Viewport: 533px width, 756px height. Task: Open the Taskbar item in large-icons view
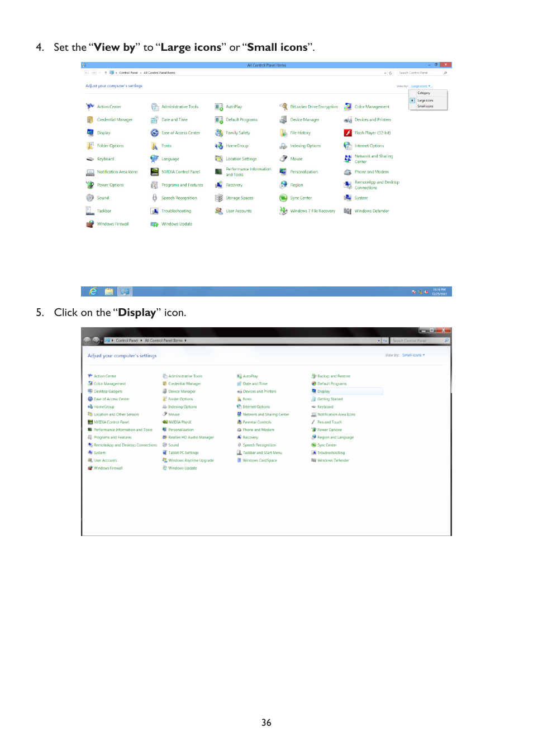(x=99, y=211)
